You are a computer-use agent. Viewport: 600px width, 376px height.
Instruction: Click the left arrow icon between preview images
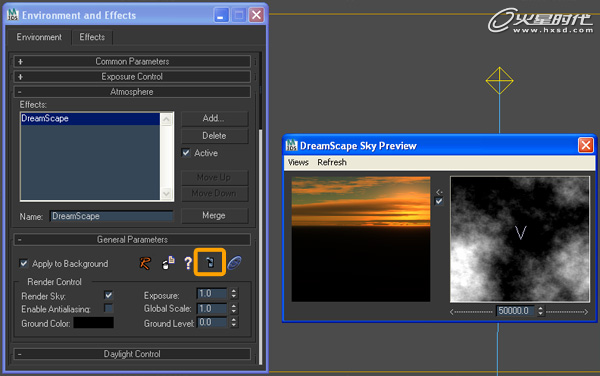[x=439, y=192]
